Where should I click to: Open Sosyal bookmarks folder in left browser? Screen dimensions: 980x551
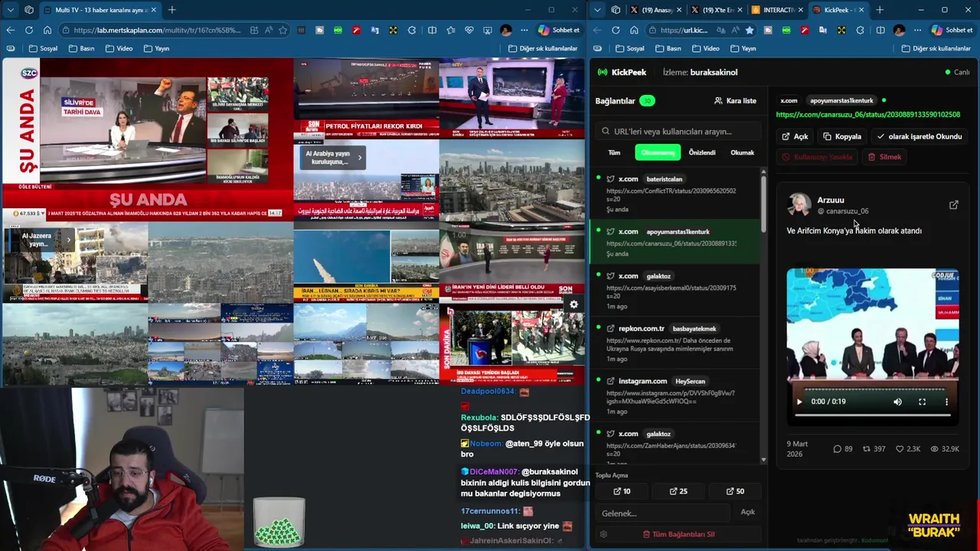[43, 48]
